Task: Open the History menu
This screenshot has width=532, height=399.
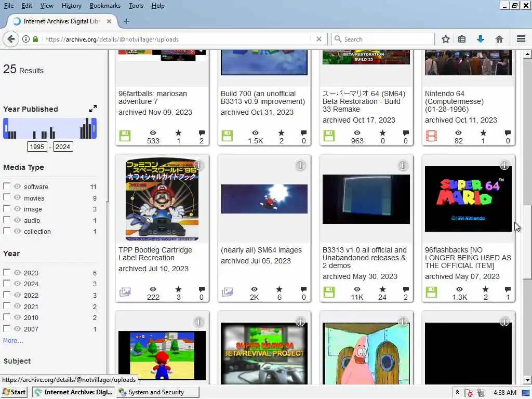Action: click(72, 6)
